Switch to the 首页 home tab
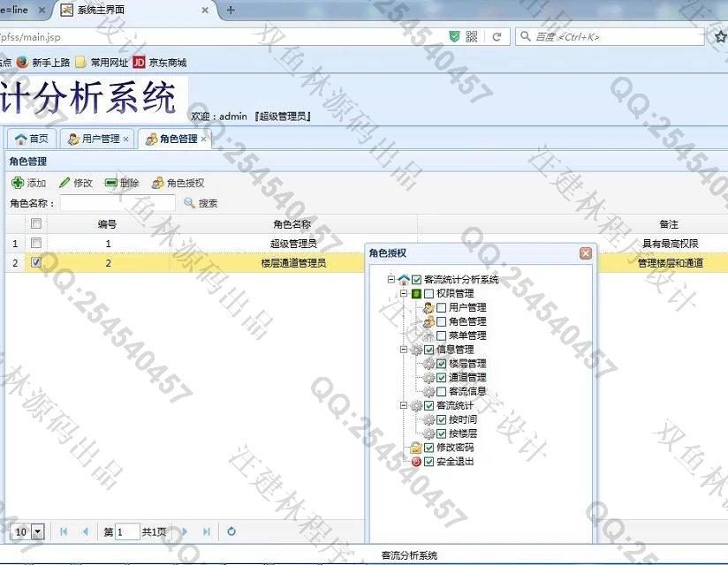 (32, 139)
